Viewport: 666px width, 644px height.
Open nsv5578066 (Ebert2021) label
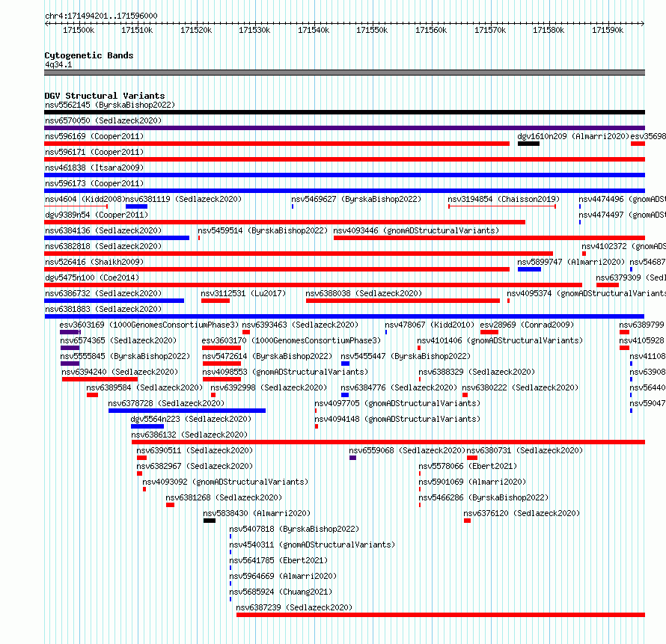coord(468,466)
